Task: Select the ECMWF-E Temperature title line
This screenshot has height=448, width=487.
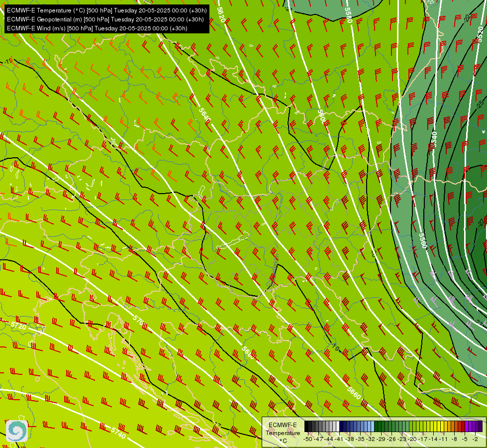Action: (x=107, y=10)
